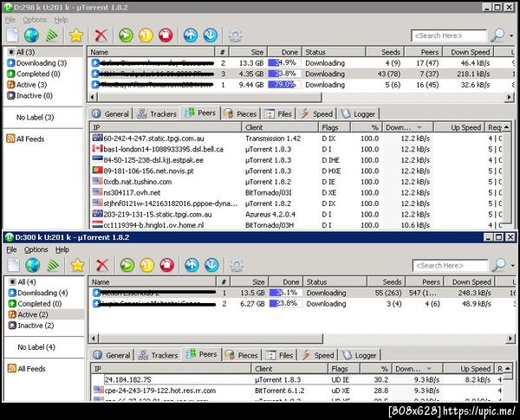Click red Stop icon in bottom window
Viewport: 520px width, 420px height.
[166, 265]
